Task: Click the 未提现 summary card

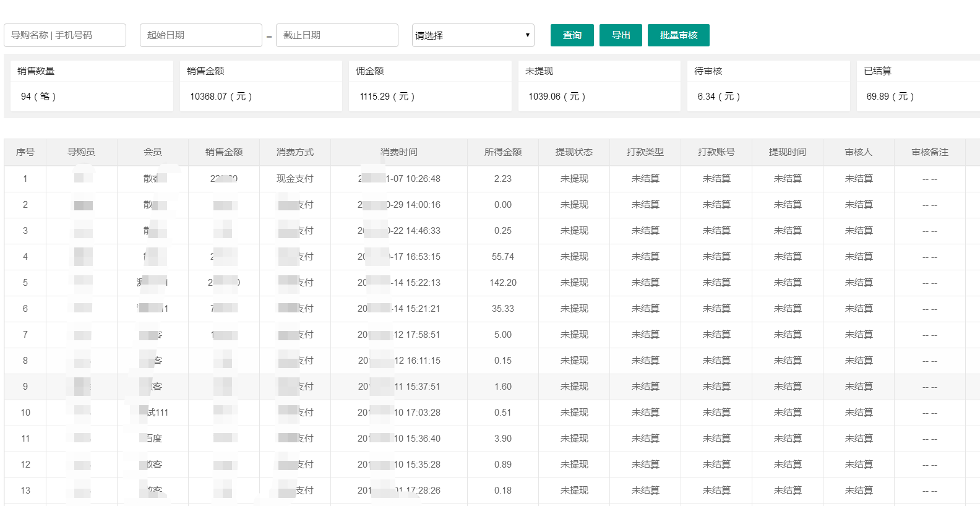Action: [x=599, y=85]
